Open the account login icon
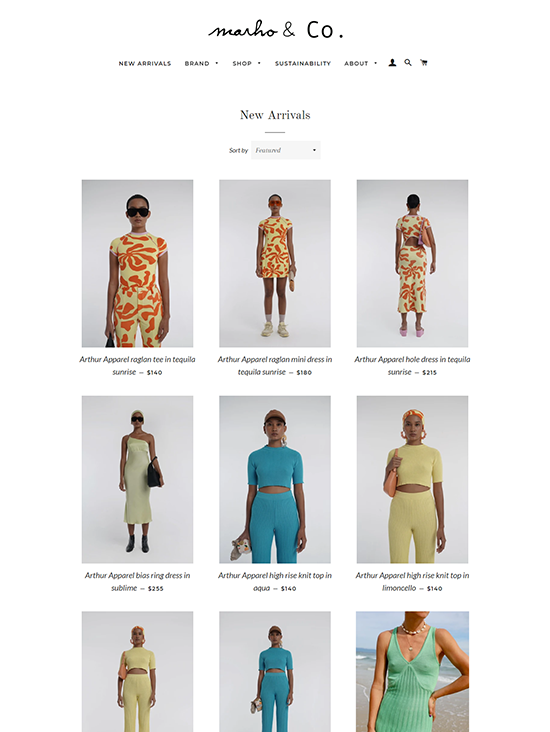The image size is (550, 732). [392, 63]
